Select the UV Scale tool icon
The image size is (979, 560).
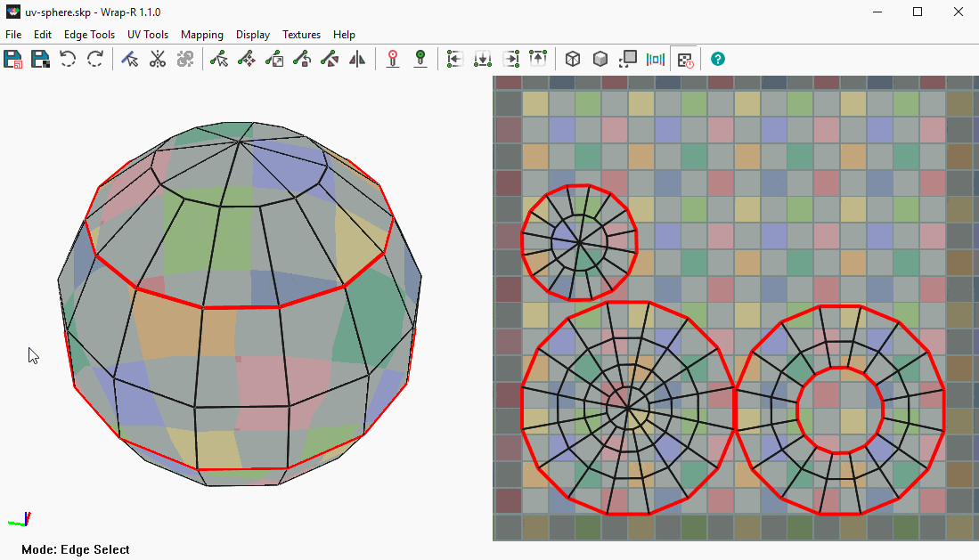[x=274, y=60]
